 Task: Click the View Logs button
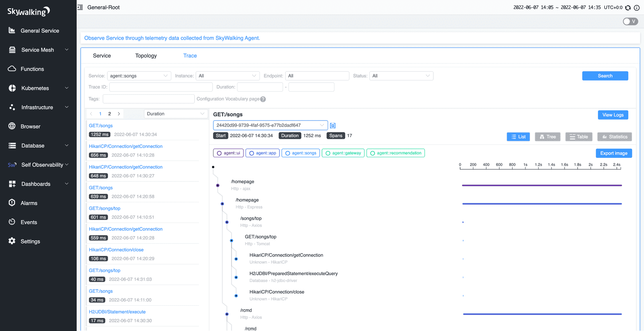pyautogui.click(x=613, y=115)
